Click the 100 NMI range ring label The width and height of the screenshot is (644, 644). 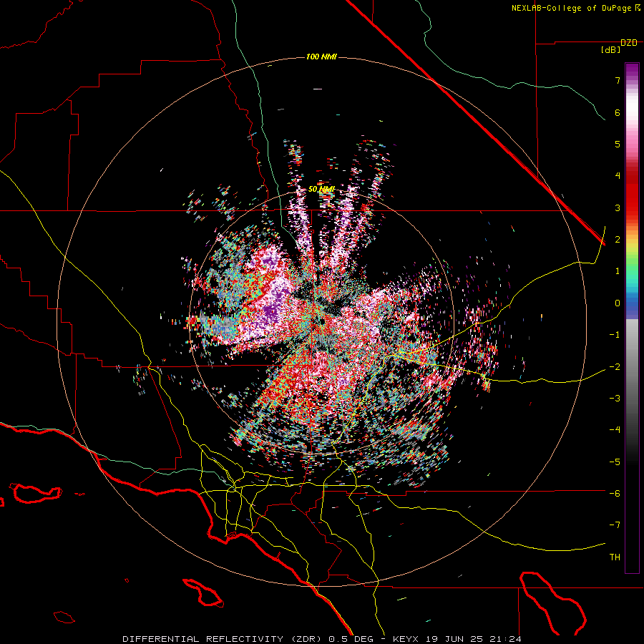(x=321, y=57)
